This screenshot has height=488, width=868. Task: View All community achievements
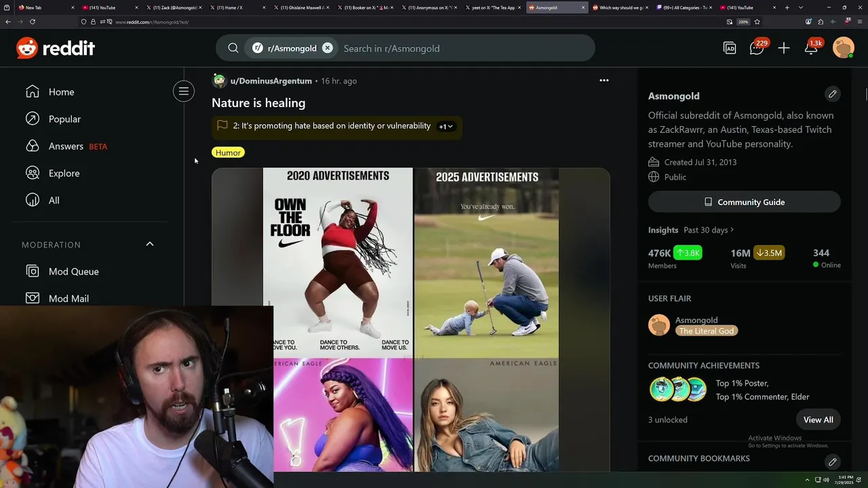[x=818, y=420]
